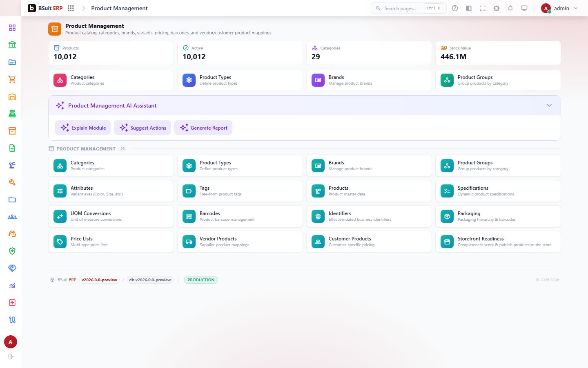This screenshot has height=368, width=588.
Task: Open the red medical plus sidebar icon
Action: 12,303
